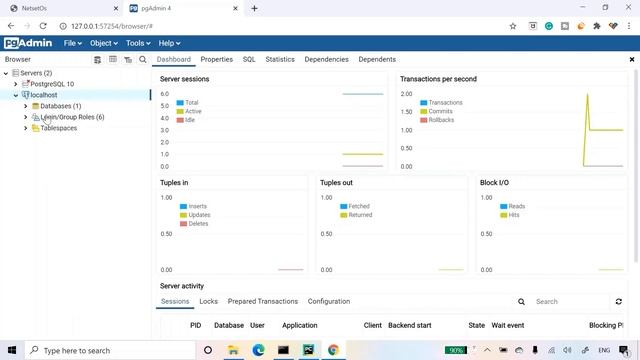Open a new browser tab
Image resolution: width=640 pixels, height=360 pixels.
point(254,8)
